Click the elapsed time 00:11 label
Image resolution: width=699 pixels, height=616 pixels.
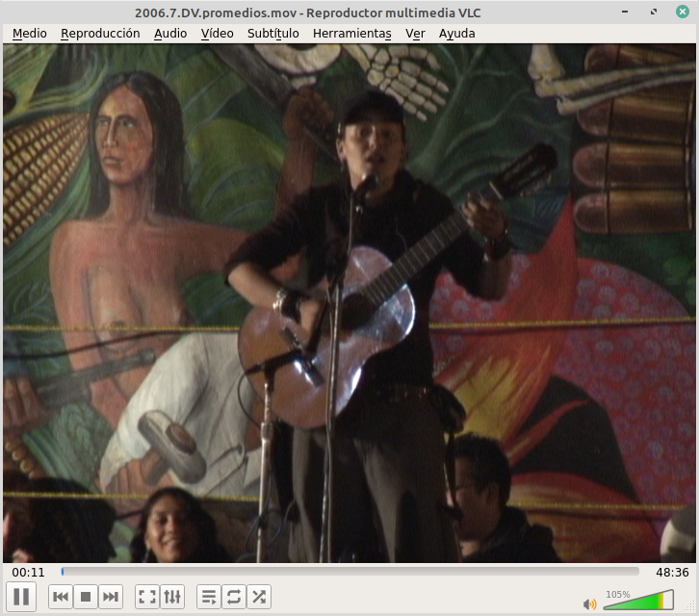tap(29, 572)
